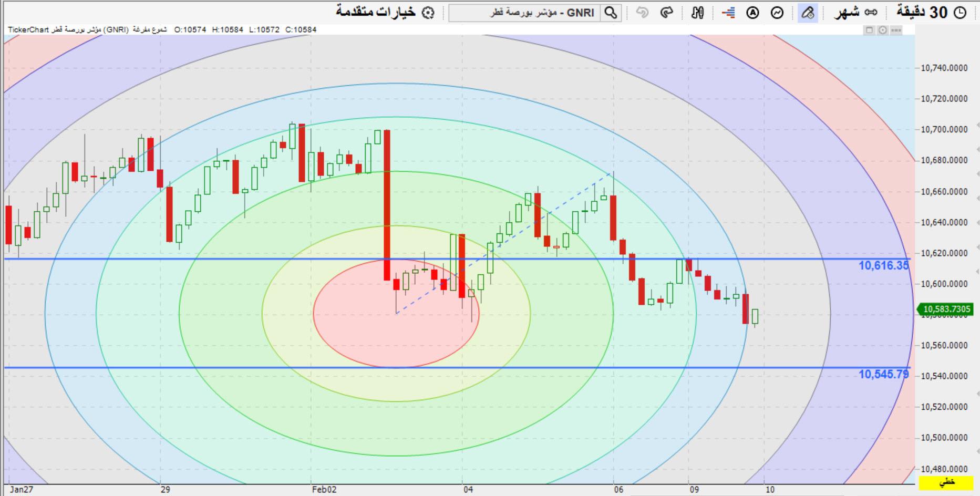Click the undo arrow icon
Image resolution: width=980 pixels, height=496 pixels.
pyautogui.click(x=642, y=12)
